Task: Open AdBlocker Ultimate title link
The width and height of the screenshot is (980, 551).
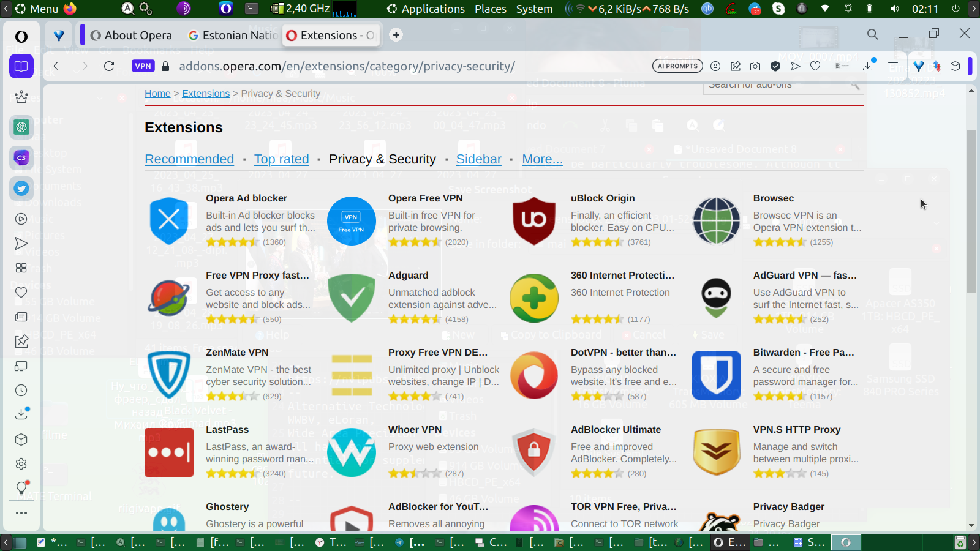Action: point(616,430)
